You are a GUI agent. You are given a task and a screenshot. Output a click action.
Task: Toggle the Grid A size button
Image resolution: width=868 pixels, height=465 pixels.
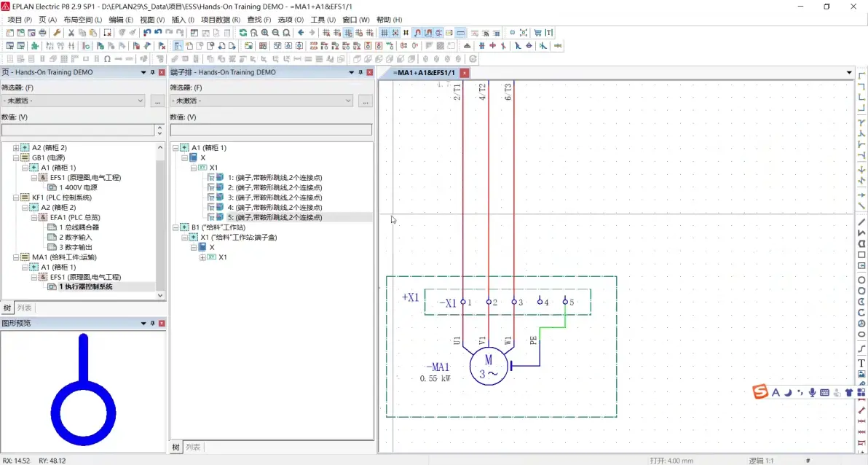[x=326, y=33]
